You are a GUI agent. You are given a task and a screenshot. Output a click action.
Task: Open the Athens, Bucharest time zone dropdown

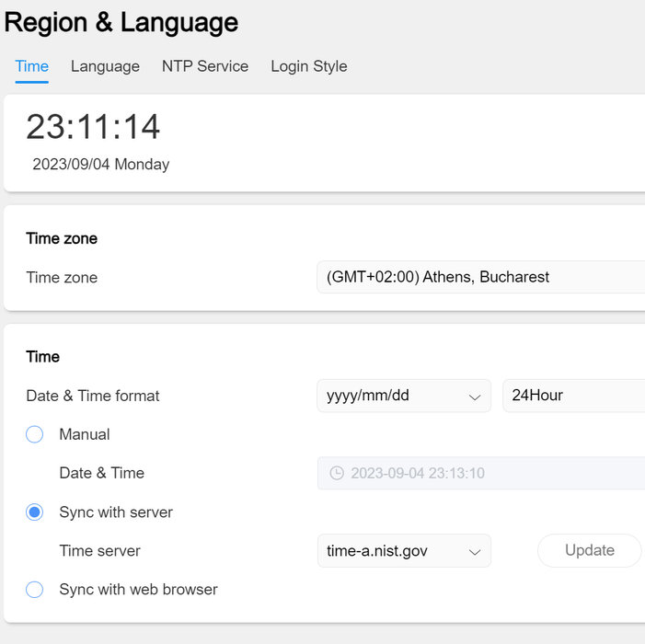[480, 277]
